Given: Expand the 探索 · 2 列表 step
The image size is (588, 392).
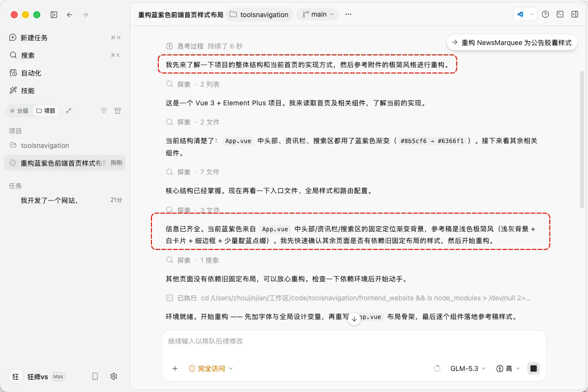Looking at the screenshot, I should pos(193,84).
